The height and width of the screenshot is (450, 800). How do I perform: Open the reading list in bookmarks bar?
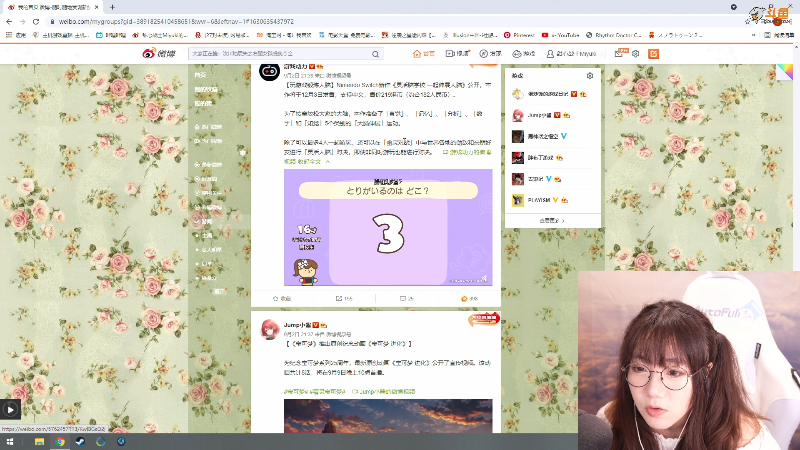778,35
